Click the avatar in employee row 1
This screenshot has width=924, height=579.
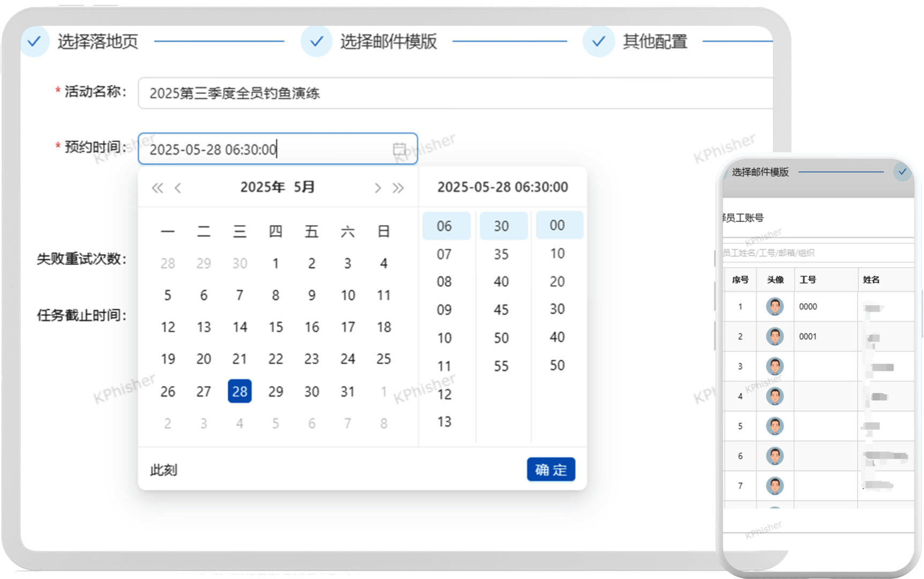click(x=774, y=307)
